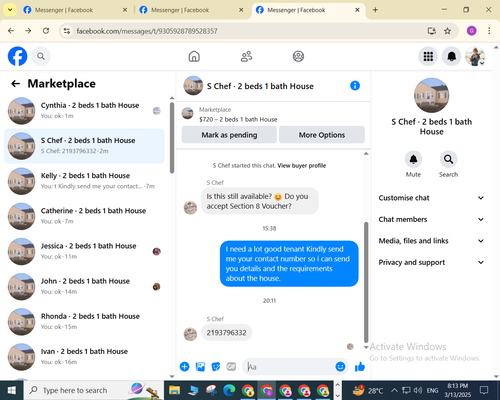
Task: Click the install app icon in address bar
Action: (432, 31)
